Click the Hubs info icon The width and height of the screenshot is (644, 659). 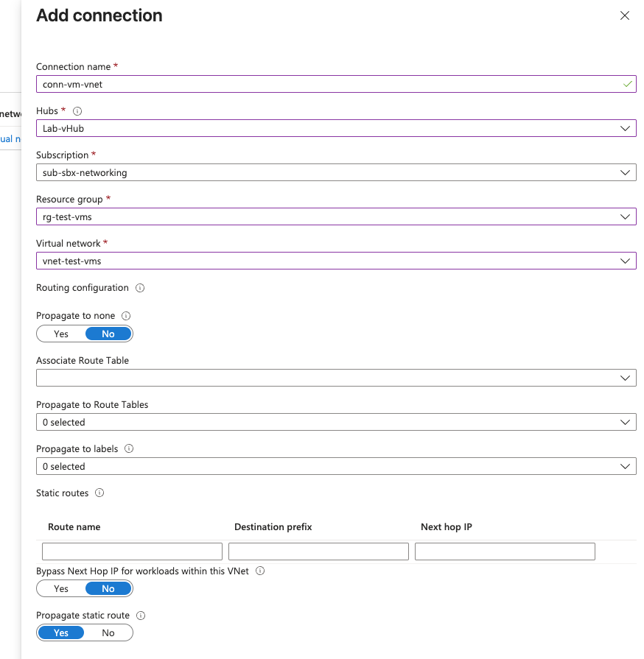[77, 111]
